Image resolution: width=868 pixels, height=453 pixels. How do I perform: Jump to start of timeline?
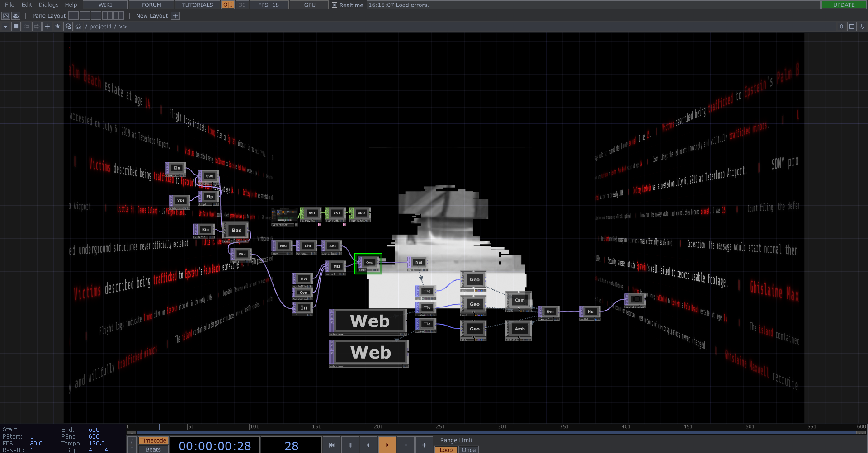click(x=331, y=445)
